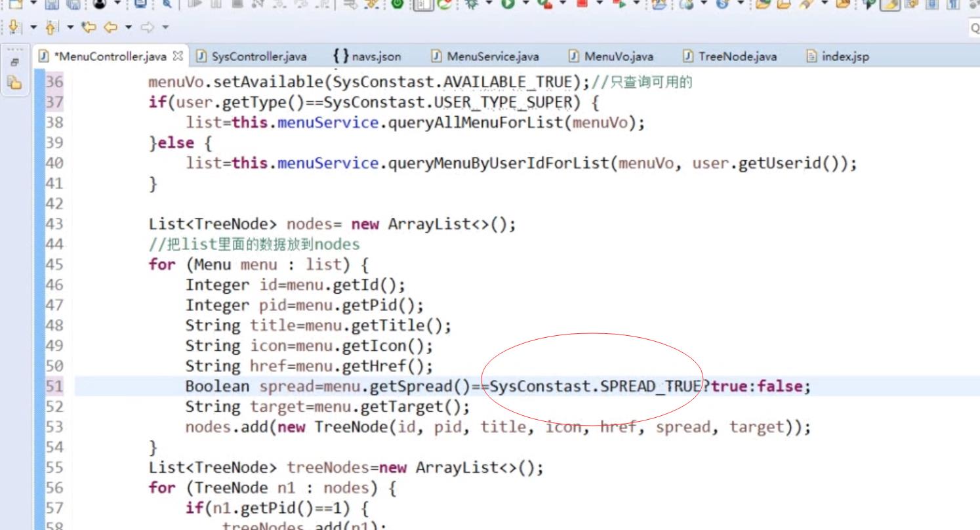980x530 pixels.
Task: Open the MenuVo.java editor tab
Action: tap(611, 56)
